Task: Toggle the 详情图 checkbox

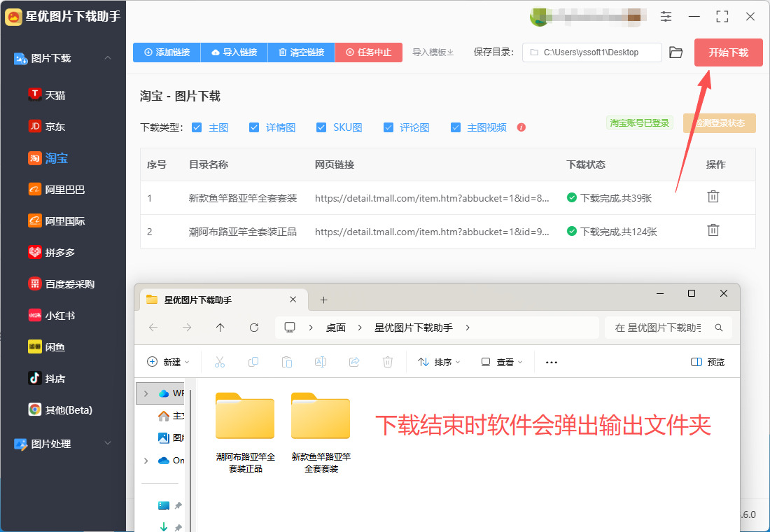Action: (254, 127)
